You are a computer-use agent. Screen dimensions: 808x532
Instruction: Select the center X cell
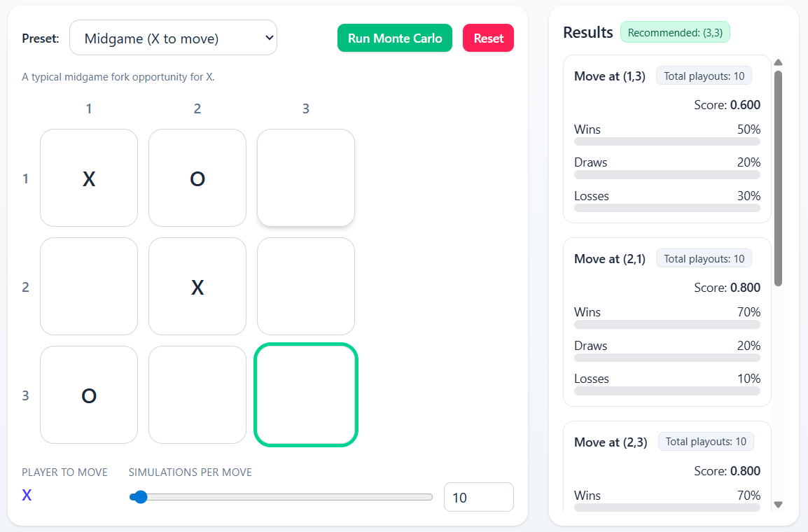[x=197, y=286]
